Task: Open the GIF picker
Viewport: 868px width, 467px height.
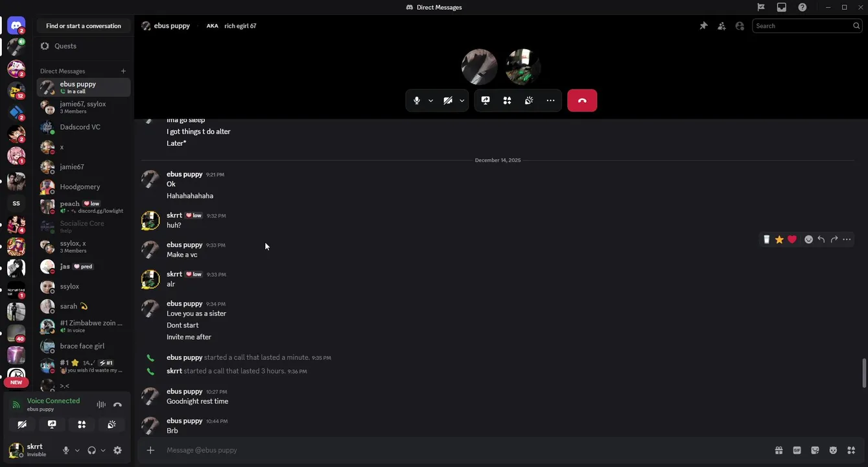Action: pyautogui.click(x=797, y=450)
